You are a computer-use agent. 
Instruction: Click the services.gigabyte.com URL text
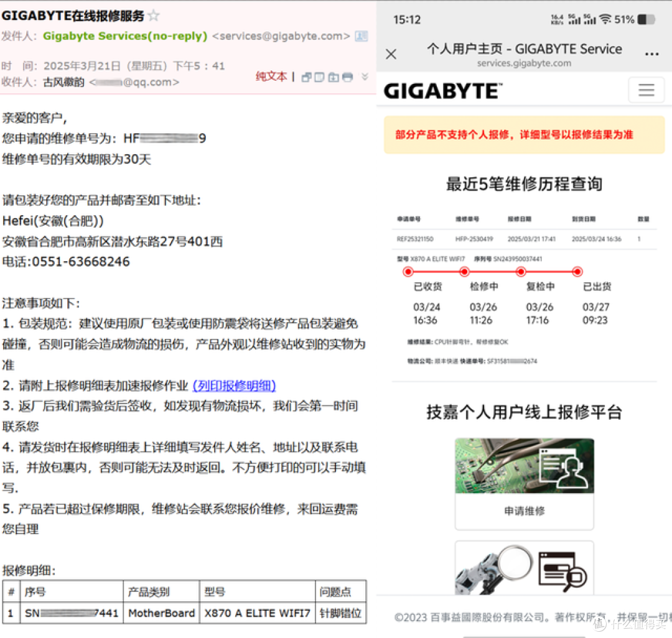524,63
